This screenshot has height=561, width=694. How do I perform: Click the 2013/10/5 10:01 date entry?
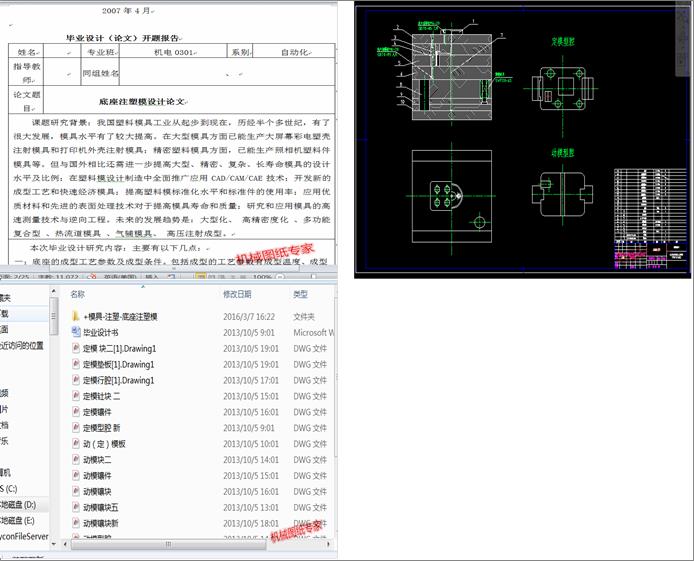click(x=251, y=444)
